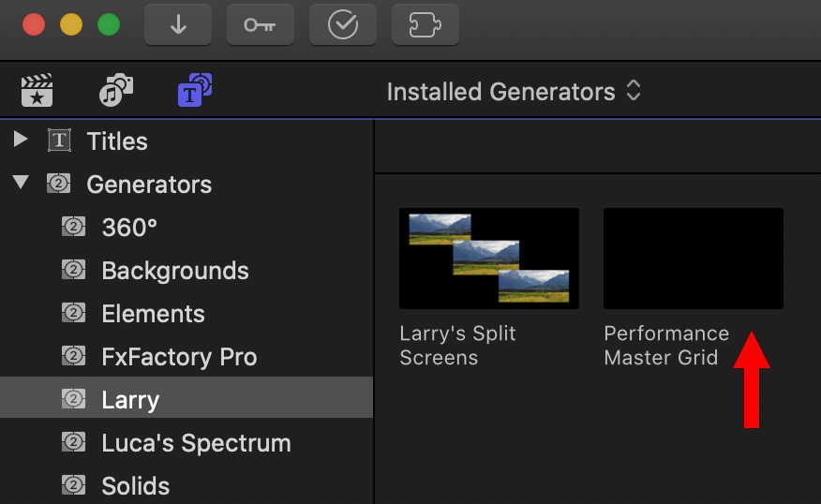Open the Installed Generators popup menu
Screen dimensions: 821x504
point(514,92)
